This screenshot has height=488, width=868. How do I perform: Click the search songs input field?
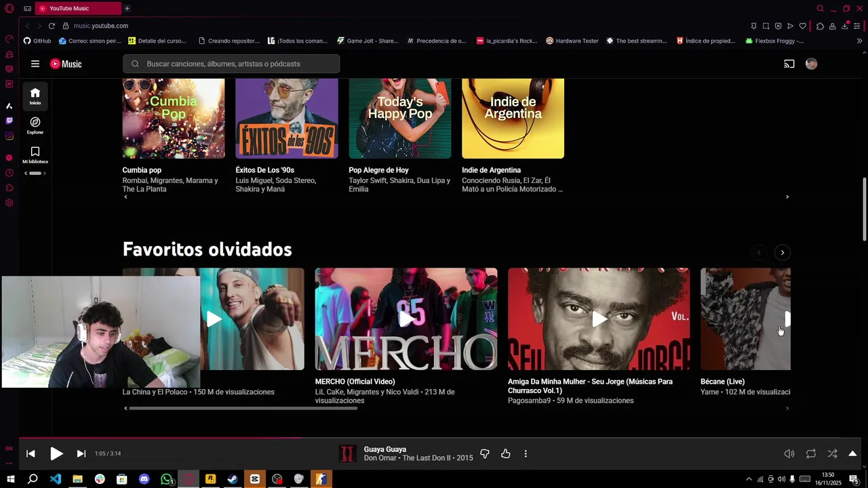(x=231, y=64)
